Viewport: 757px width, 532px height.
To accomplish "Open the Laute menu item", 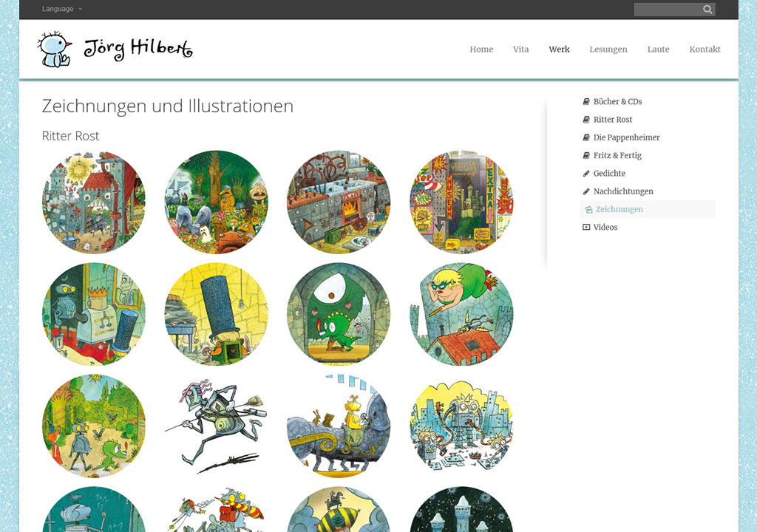I will click(658, 50).
